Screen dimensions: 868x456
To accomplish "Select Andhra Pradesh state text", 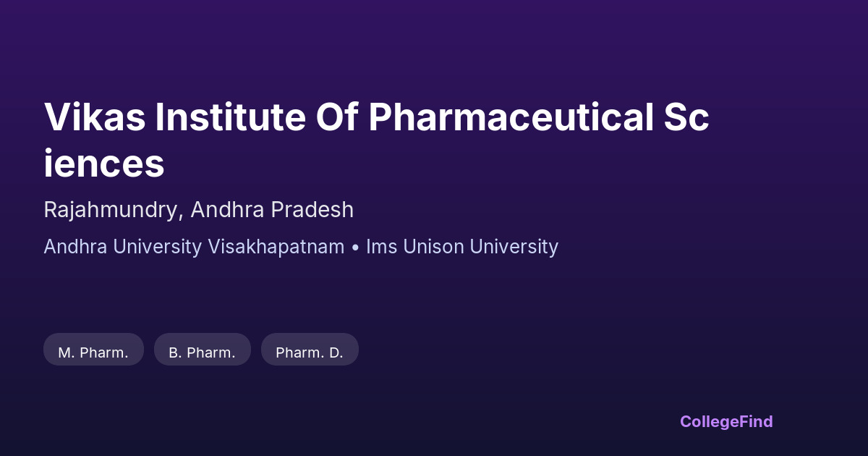I will point(273,210).
